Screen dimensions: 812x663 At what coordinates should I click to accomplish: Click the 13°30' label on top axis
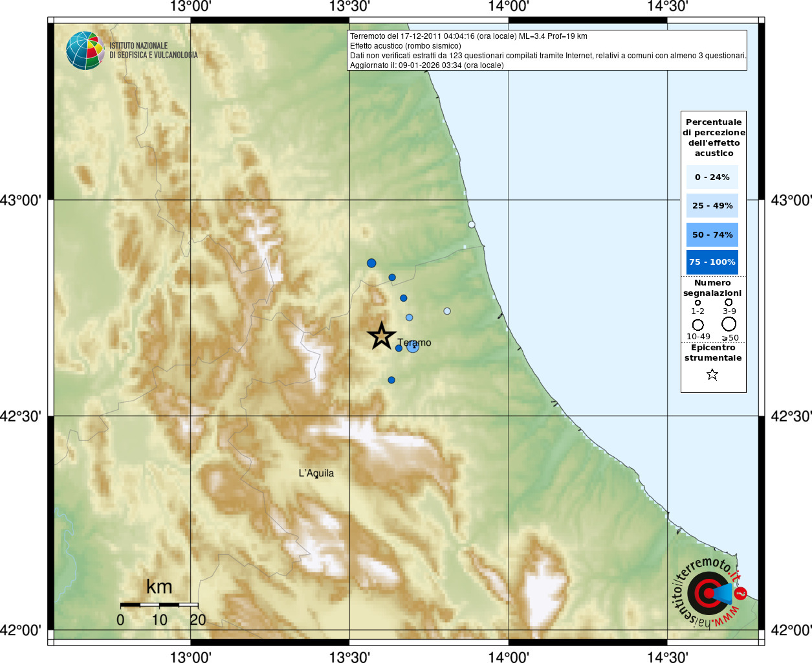coord(349,6)
